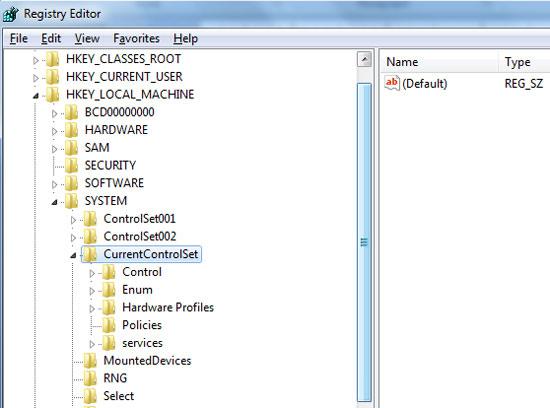Click the BCD00000000 folder icon
Image resolution: width=550 pixels, height=408 pixels.
(x=72, y=112)
